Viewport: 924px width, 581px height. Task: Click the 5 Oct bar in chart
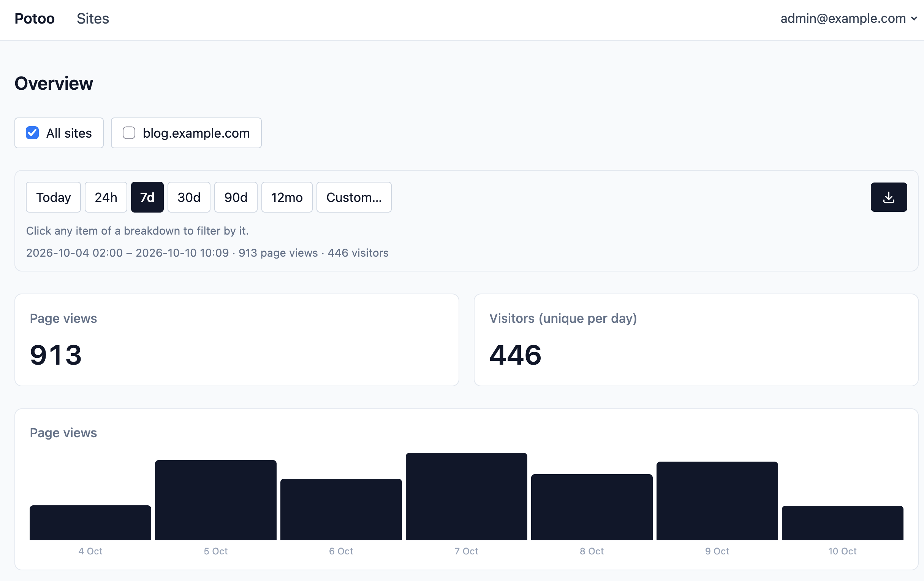[216, 500]
